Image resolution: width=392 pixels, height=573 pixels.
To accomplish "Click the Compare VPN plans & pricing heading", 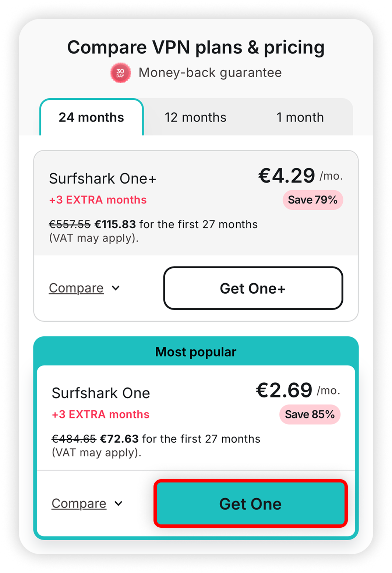I will click(x=195, y=47).
